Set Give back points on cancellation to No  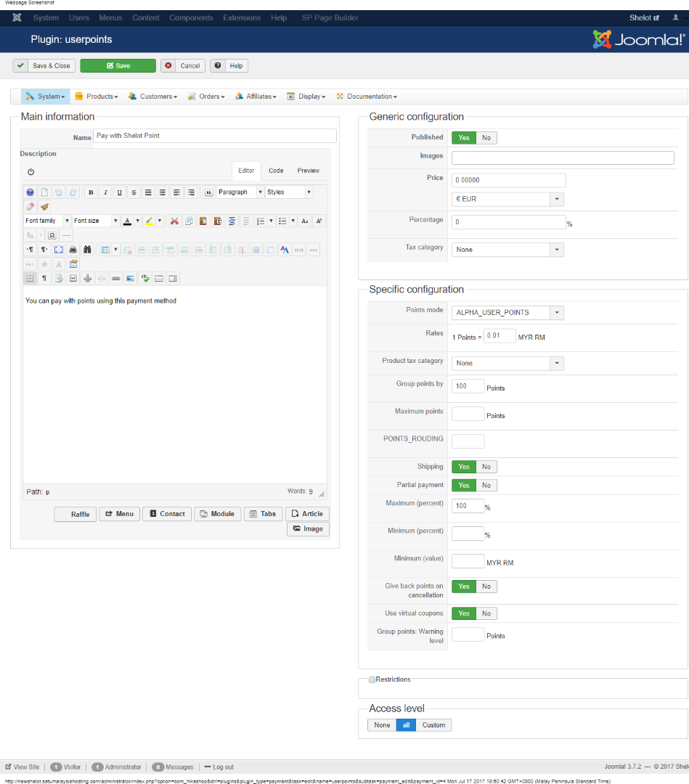[486, 587]
